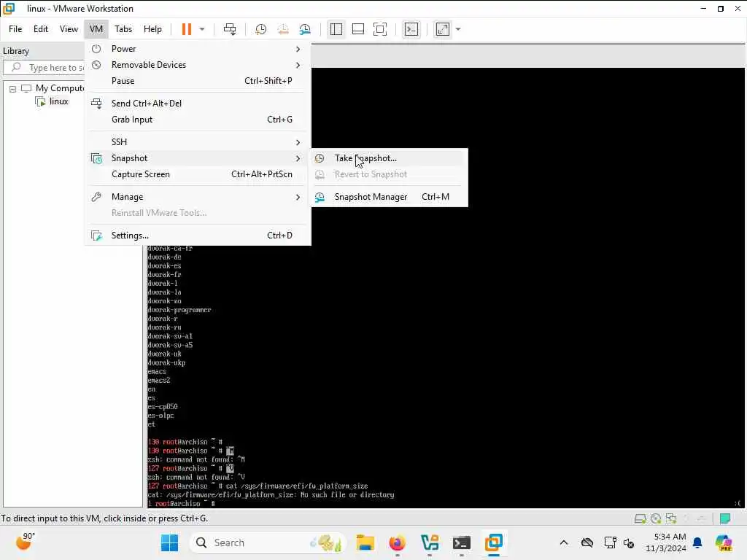This screenshot has height=560, width=747.
Task: Select the linux VM in library
Action: [x=58, y=101]
